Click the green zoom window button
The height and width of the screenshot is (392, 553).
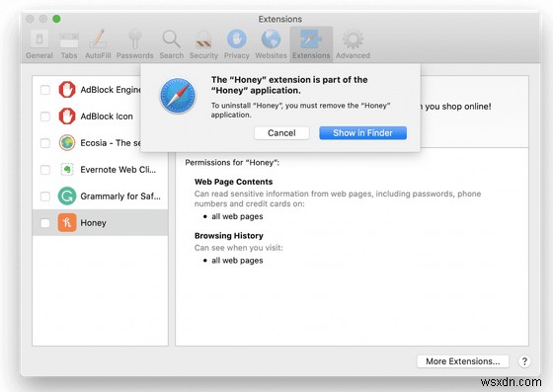[56, 19]
